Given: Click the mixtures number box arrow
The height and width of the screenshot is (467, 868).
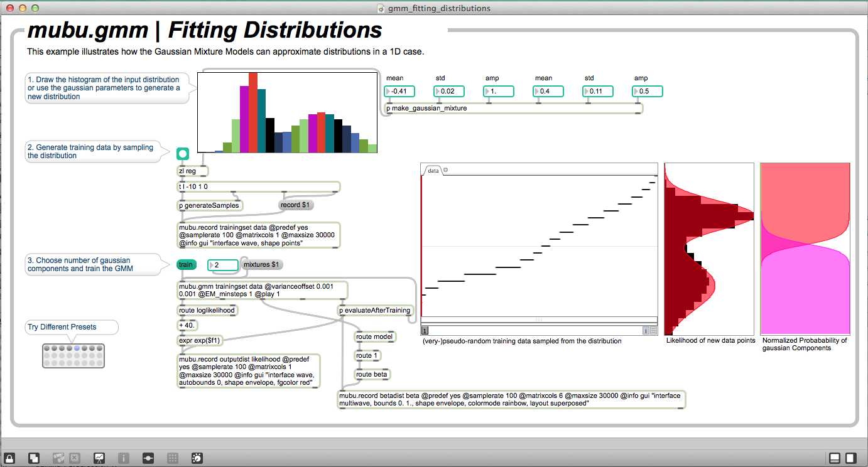Looking at the screenshot, I should 212,266.
